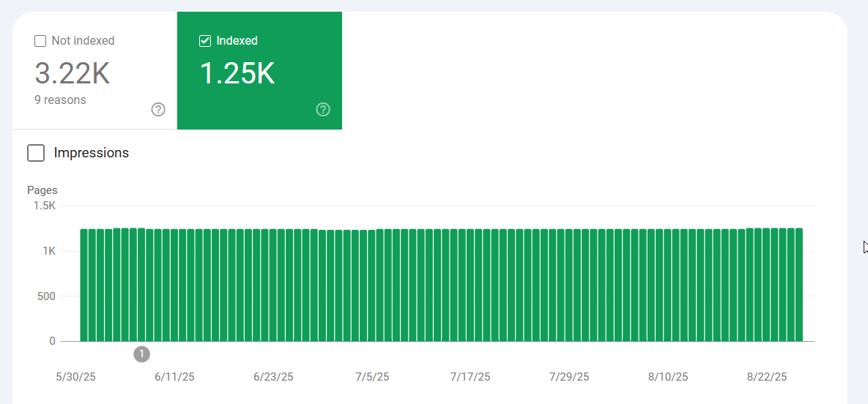This screenshot has width=868, height=404.
Task: Select the Not indexed 3.22K card
Action: point(94,70)
